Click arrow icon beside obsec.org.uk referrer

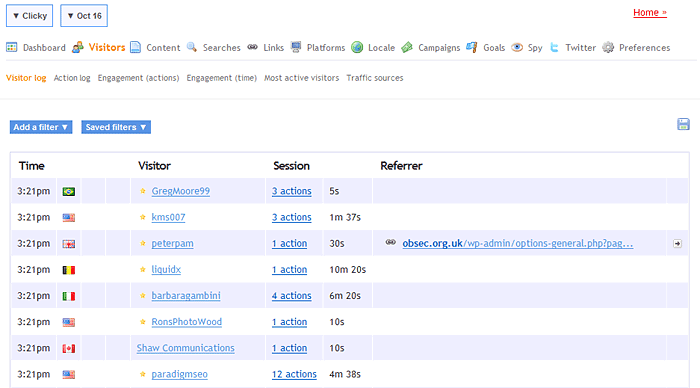677,244
